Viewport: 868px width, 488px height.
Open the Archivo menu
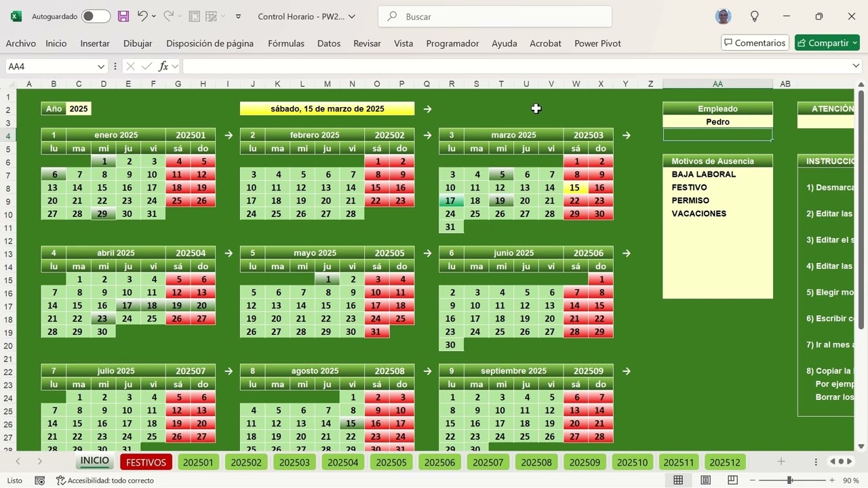point(21,43)
